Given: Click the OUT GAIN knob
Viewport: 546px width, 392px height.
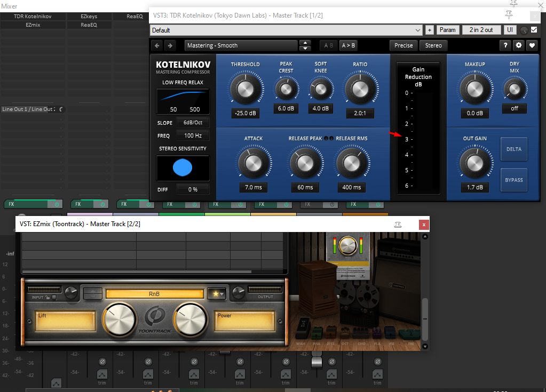Looking at the screenshot, I should [474, 163].
